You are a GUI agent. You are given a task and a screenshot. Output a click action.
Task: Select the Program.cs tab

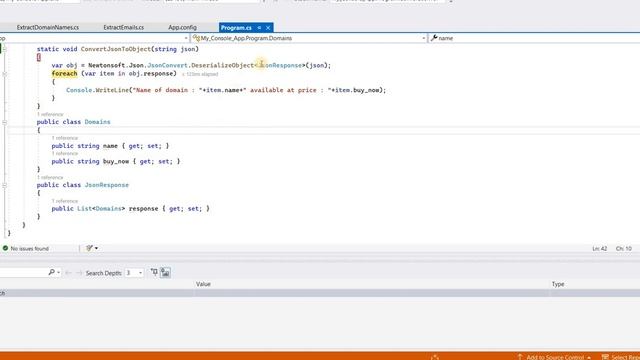point(236,27)
